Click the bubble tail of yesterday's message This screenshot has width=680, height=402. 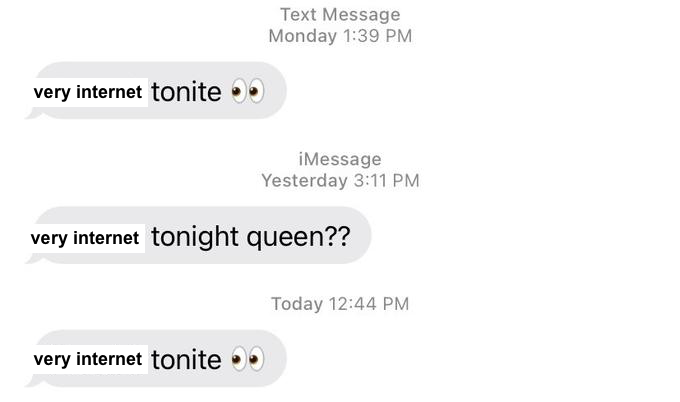[x=32, y=259]
